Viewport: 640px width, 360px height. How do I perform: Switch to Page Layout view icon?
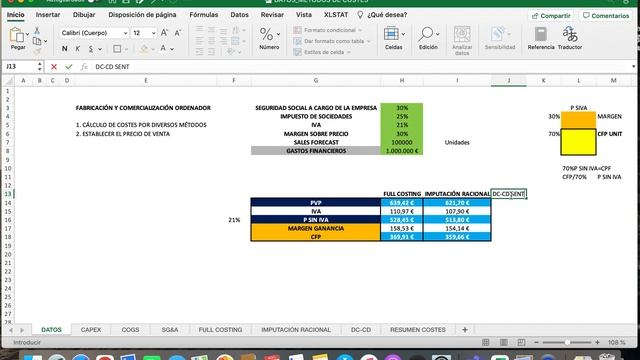[x=504, y=342]
